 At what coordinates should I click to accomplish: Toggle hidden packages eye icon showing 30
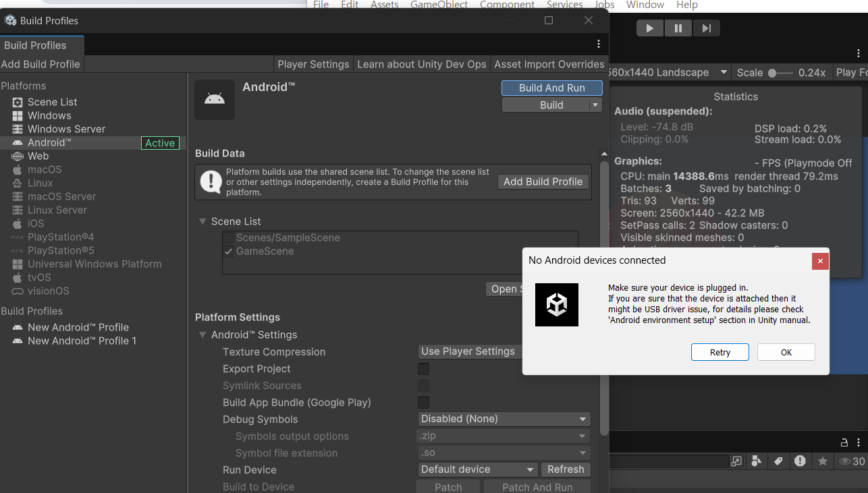pos(851,461)
